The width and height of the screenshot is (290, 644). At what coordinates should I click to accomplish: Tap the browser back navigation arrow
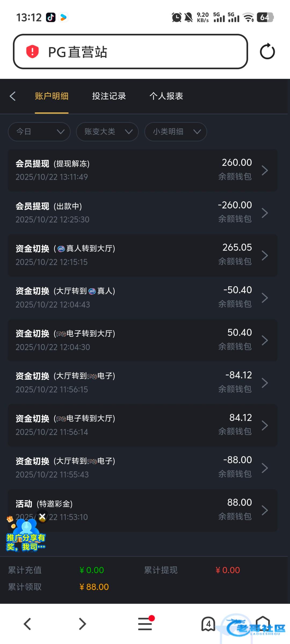tap(27, 624)
